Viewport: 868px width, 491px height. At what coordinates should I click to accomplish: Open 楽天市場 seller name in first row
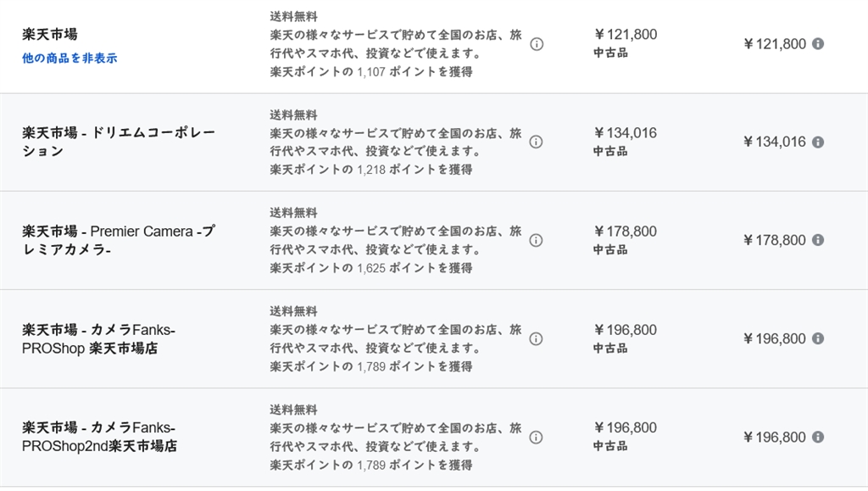pyautogui.click(x=50, y=34)
